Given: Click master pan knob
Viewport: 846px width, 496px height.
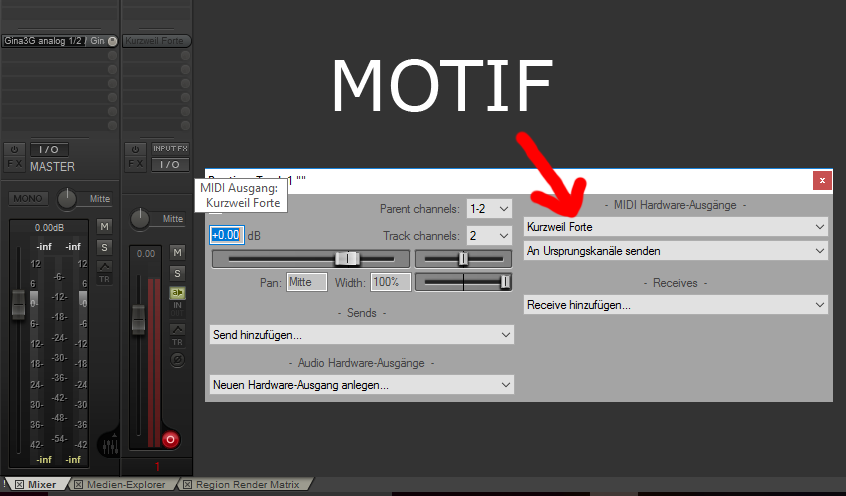Looking at the screenshot, I should (x=67, y=199).
